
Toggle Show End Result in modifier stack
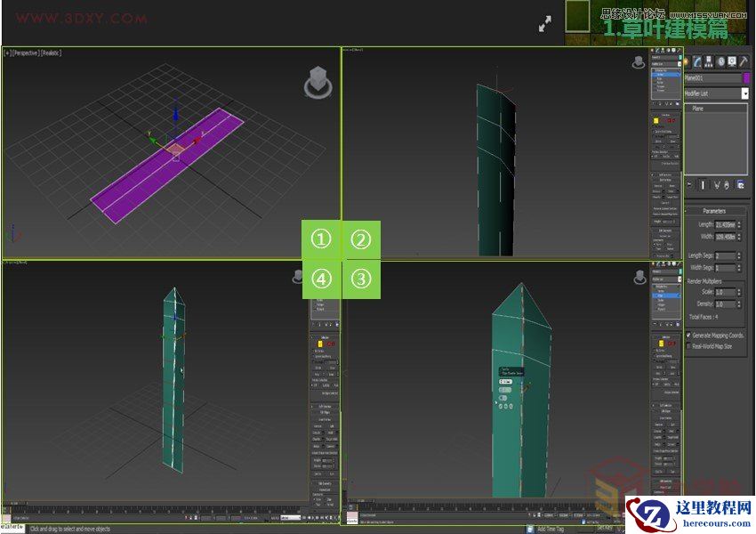(x=702, y=183)
